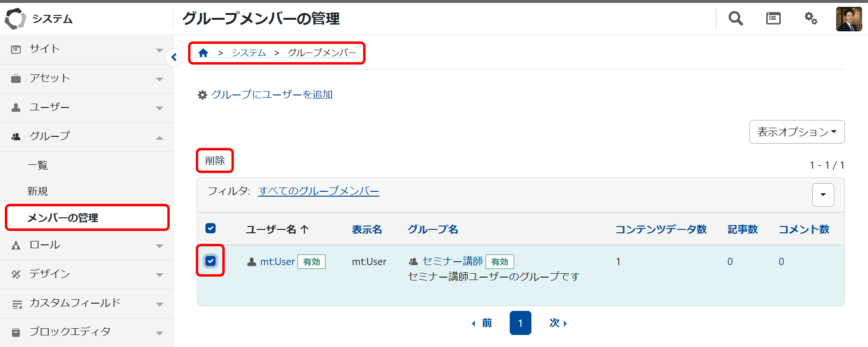Click the gear icon beside グループにユーザーを追加
The height and width of the screenshot is (347, 868).
pos(203,95)
